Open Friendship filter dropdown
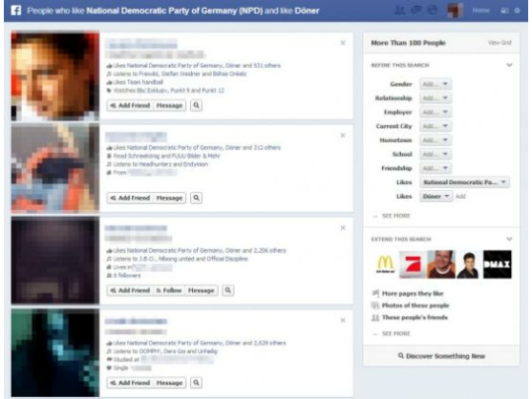Viewport: 532px width, 399px height. tap(436, 168)
